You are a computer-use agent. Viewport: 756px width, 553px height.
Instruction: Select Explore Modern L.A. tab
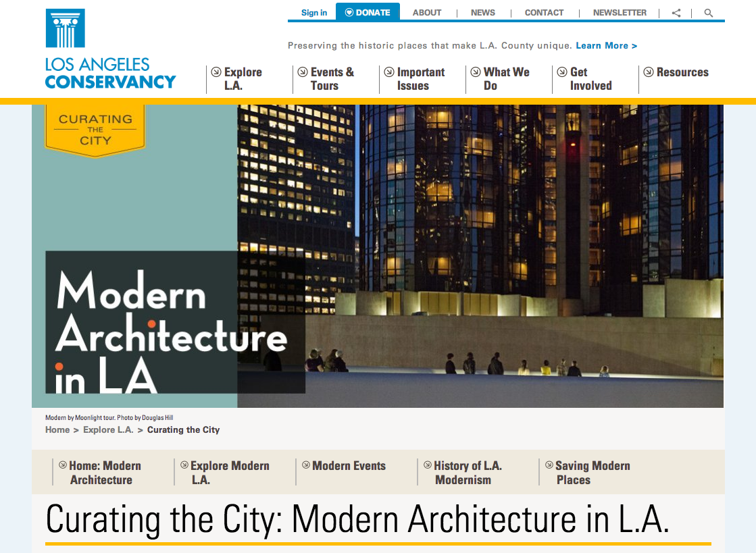click(x=230, y=473)
